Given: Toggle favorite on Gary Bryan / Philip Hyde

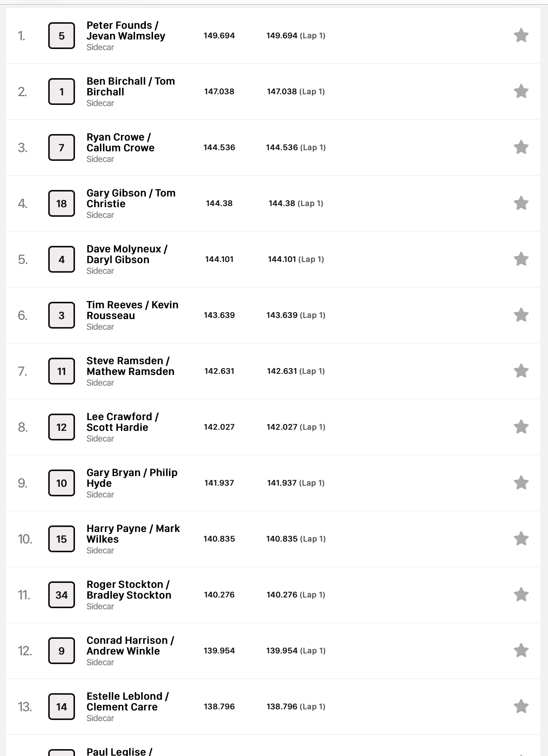Looking at the screenshot, I should 521,483.
